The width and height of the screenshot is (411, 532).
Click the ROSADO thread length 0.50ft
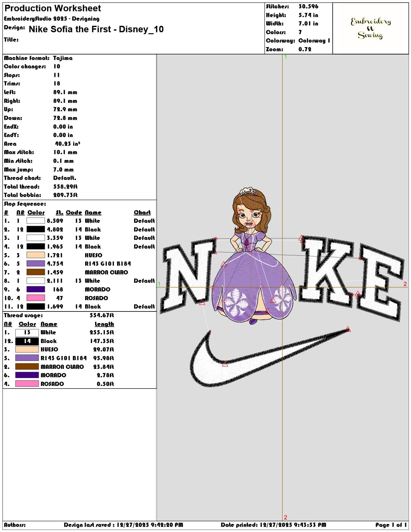click(x=105, y=384)
